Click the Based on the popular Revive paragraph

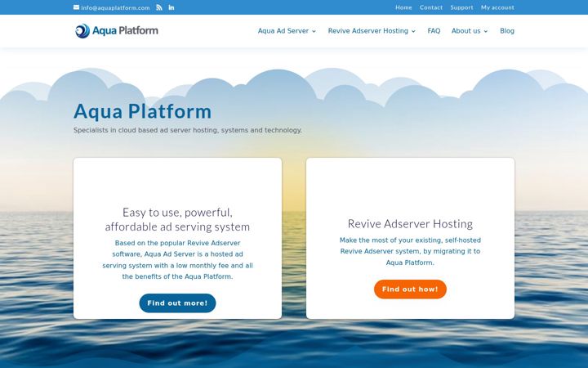pyautogui.click(x=177, y=260)
